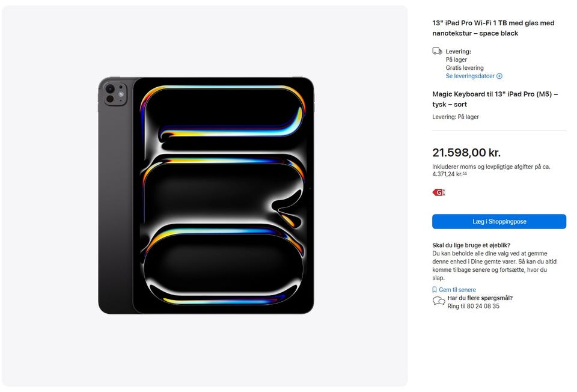Click the 21.598,00 kr. price
Image resolution: width=577 pixels, height=392 pixels.
coord(466,153)
